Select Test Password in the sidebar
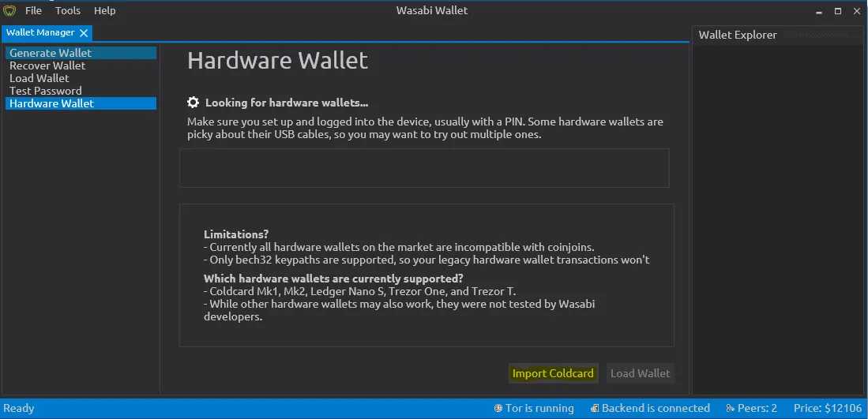868x419 pixels. click(x=81, y=92)
